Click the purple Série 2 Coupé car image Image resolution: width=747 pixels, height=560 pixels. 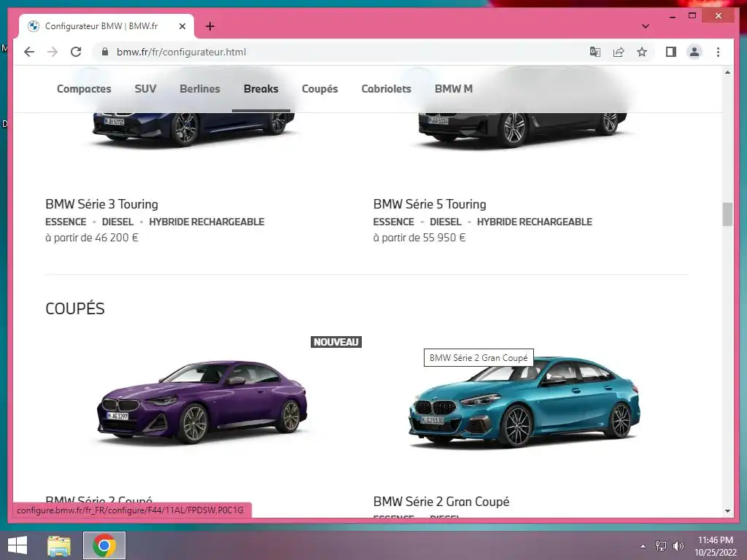click(x=203, y=402)
